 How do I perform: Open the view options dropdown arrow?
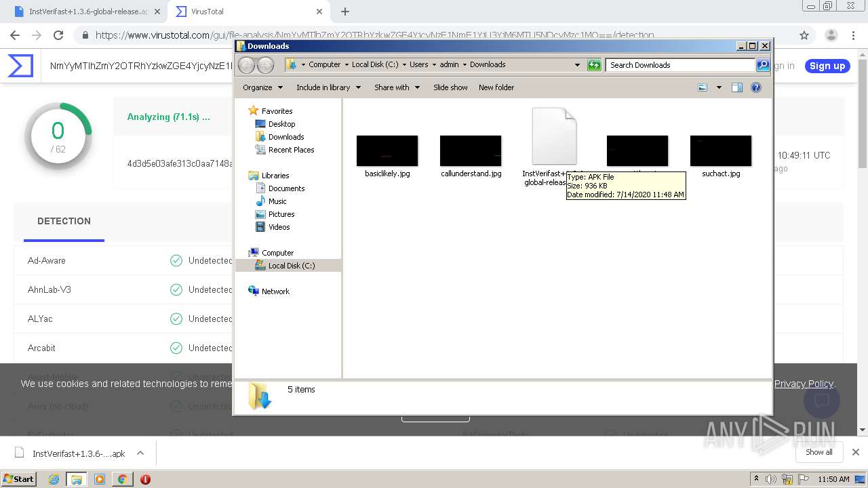pos(719,87)
